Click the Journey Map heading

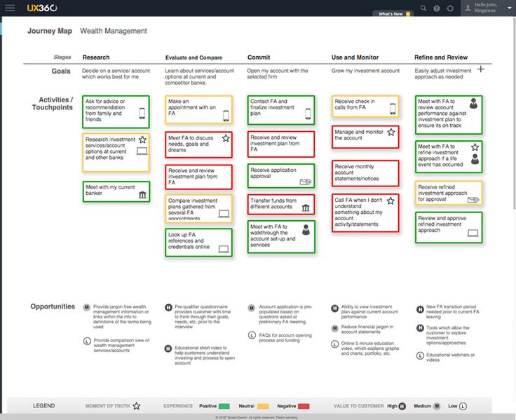coord(50,31)
